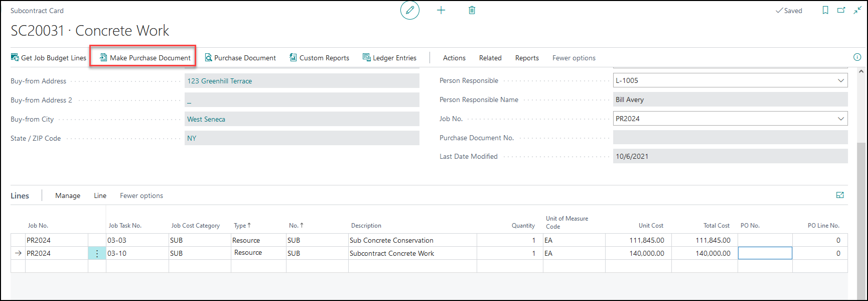The width and height of the screenshot is (868, 301).
Task: Click the plus icon to create new
Action: click(x=441, y=10)
